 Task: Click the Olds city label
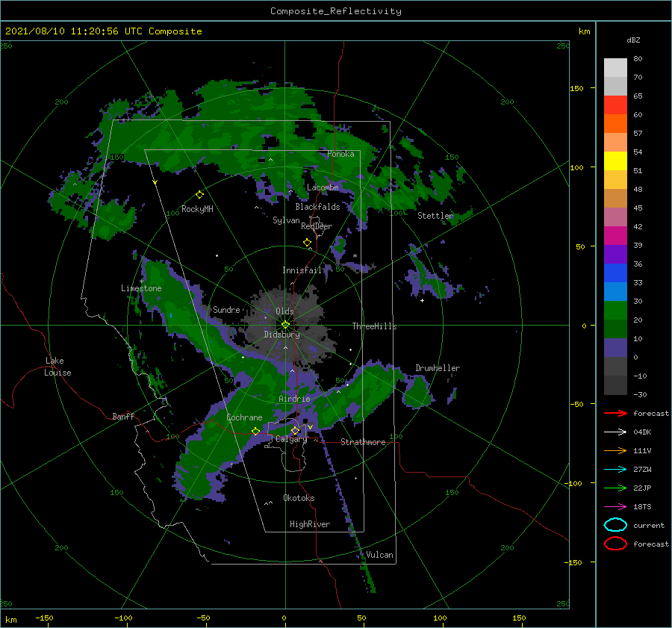click(x=284, y=311)
